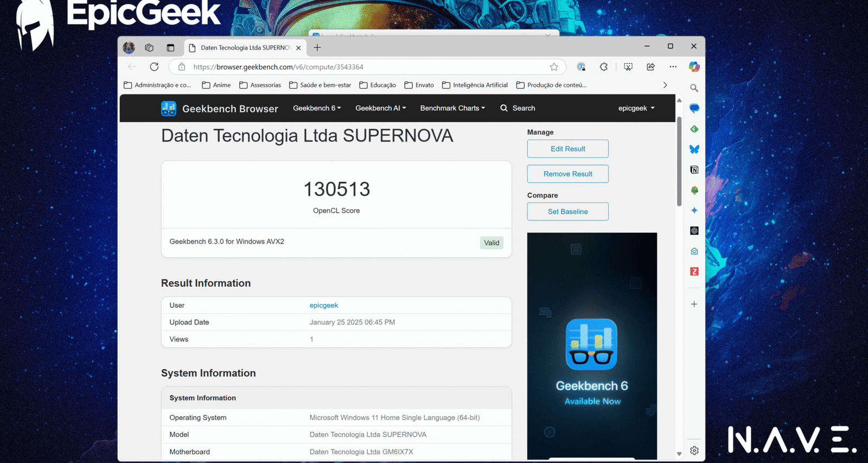This screenshot has height=463, width=868.
Task: Open the tab actions menu icon
Action: tap(170, 48)
